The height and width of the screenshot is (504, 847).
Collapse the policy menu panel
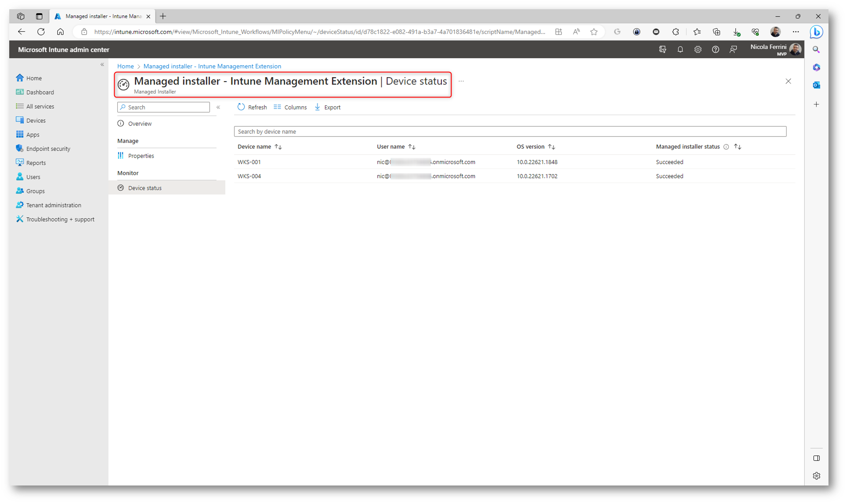[x=218, y=107]
